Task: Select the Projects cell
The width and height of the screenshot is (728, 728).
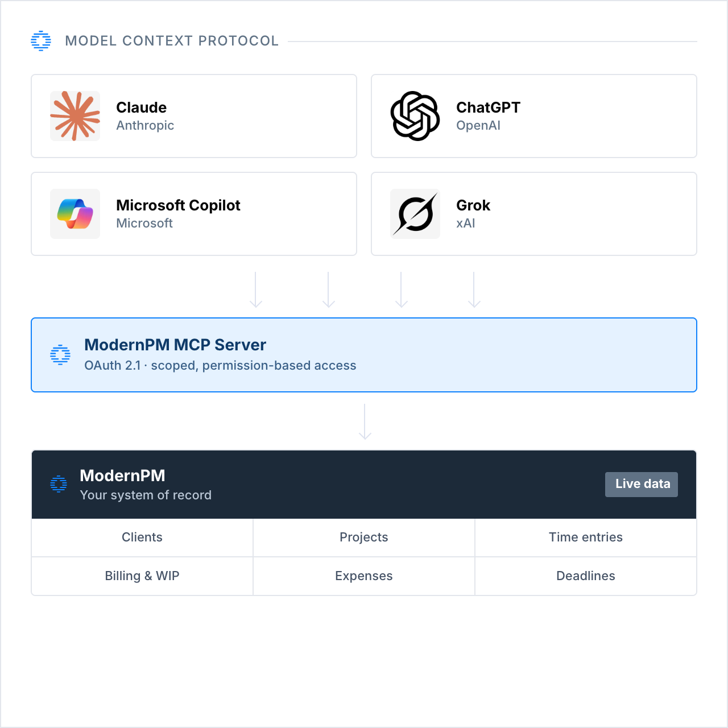Action: 364,537
